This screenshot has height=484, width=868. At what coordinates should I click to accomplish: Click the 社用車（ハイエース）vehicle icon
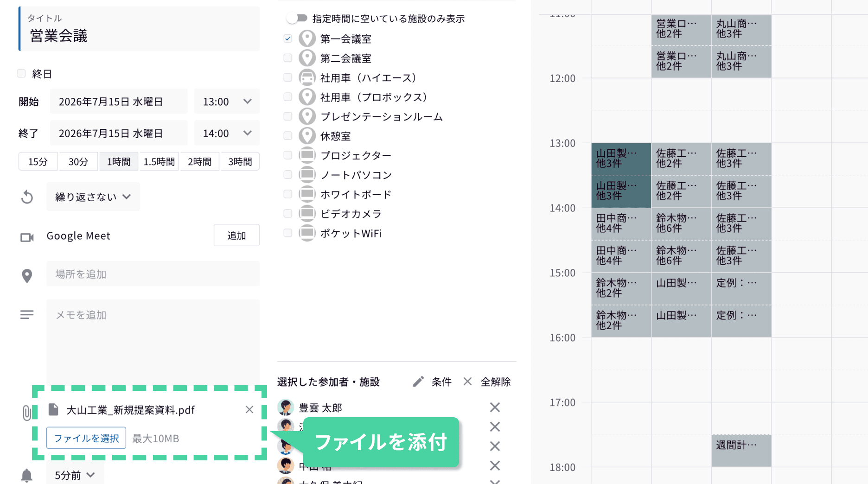(307, 77)
